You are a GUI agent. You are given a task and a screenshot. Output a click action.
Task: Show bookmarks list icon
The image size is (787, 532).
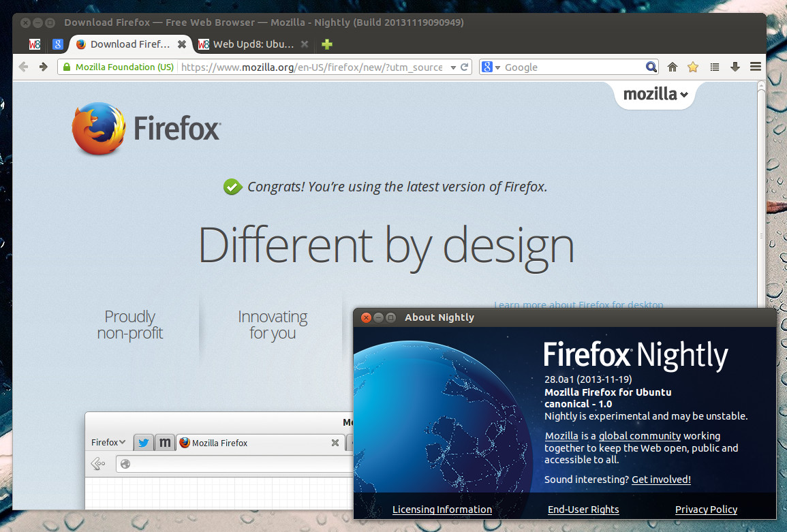point(715,67)
